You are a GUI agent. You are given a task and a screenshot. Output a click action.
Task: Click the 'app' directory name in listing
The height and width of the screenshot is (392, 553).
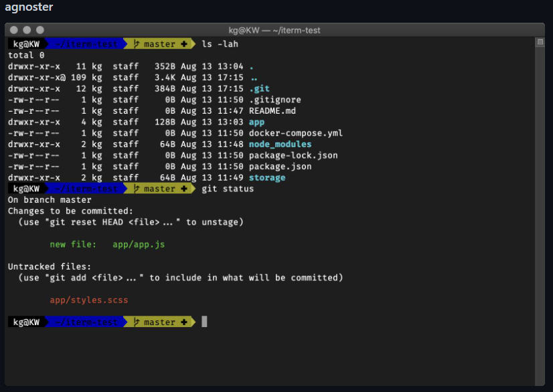point(257,122)
